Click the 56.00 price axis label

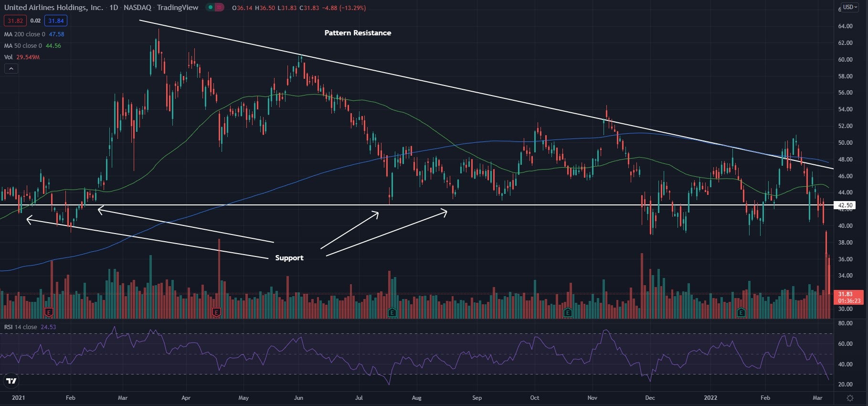(845, 93)
